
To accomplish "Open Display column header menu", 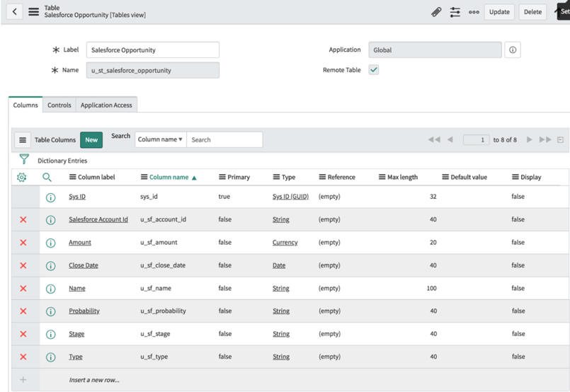I will [x=515, y=177].
